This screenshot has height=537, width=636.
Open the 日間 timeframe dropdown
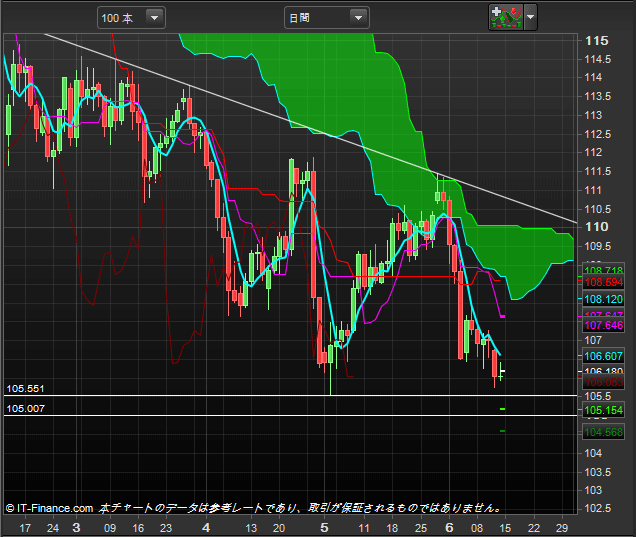pyautogui.click(x=327, y=18)
